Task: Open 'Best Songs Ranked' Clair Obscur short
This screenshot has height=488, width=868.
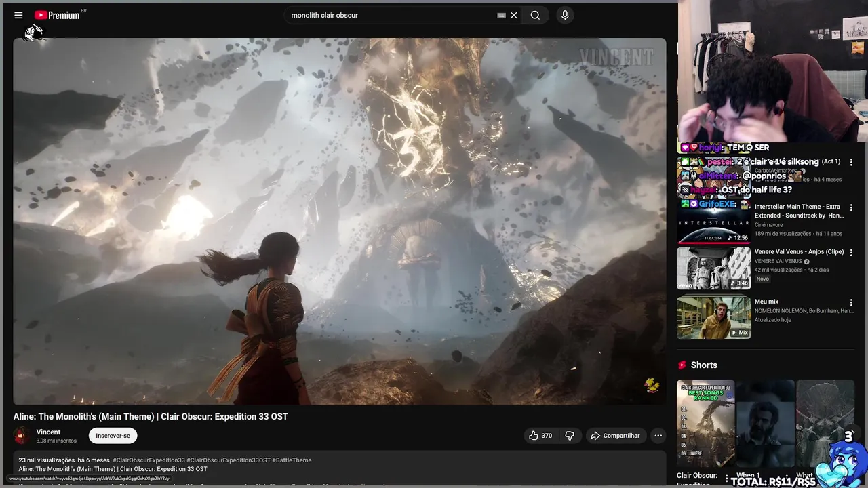Action: pos(705,424)
